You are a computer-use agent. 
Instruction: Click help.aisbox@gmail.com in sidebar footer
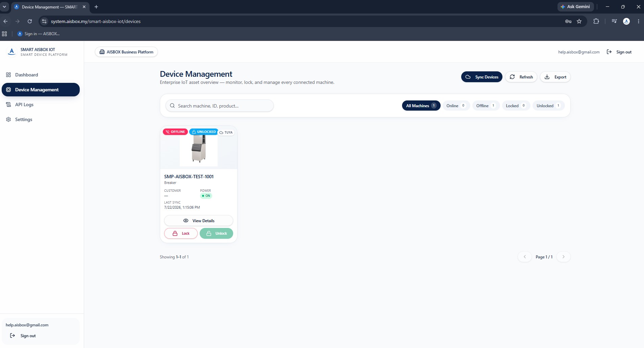point(27,325)
